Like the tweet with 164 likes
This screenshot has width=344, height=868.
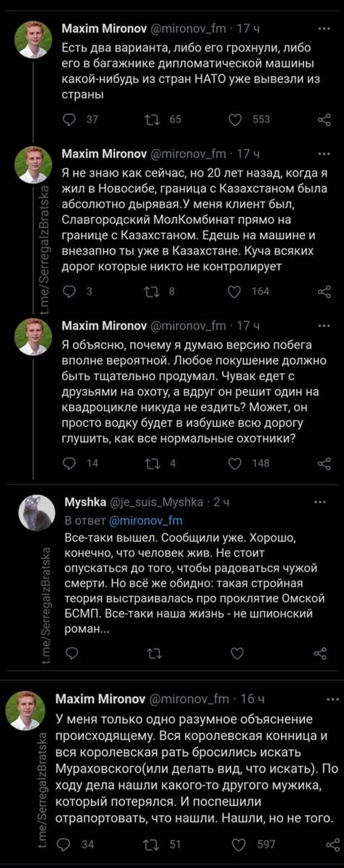[x=236, y=291]
